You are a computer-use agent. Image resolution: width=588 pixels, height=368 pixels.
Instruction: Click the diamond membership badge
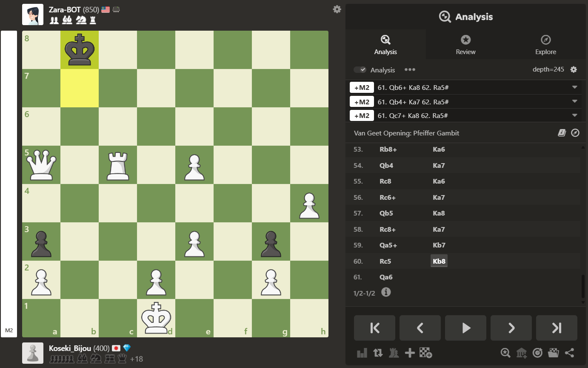(127, 348)
